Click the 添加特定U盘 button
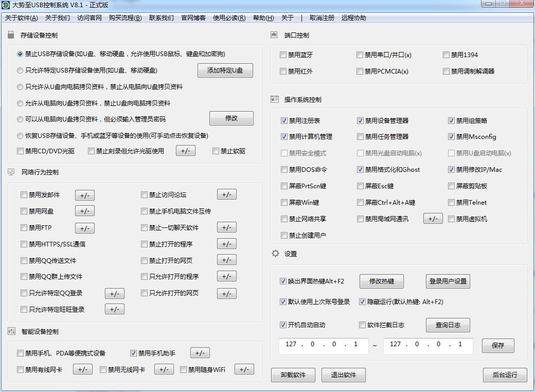 pos(225,70)
